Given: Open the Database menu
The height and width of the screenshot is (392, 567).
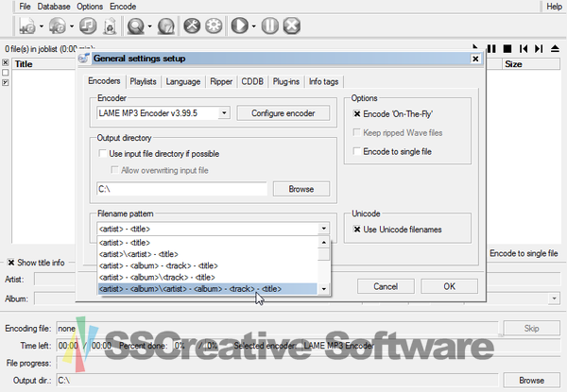Looking at the screenshot, I should [x=54, y=7].
